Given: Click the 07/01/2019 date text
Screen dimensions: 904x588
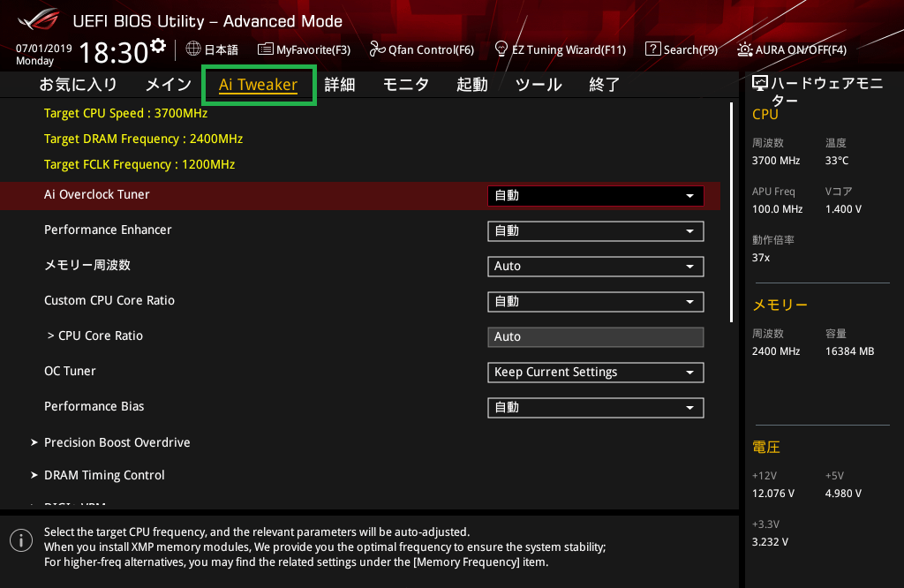Looking at the screenshot, I should [x=44, y=49].
